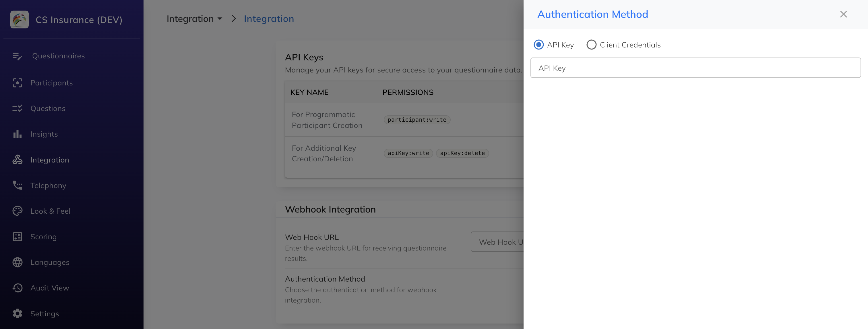Open Integration in the sidebar menu
This screenshot has height=329, width=868.
[x=50, y=160]
